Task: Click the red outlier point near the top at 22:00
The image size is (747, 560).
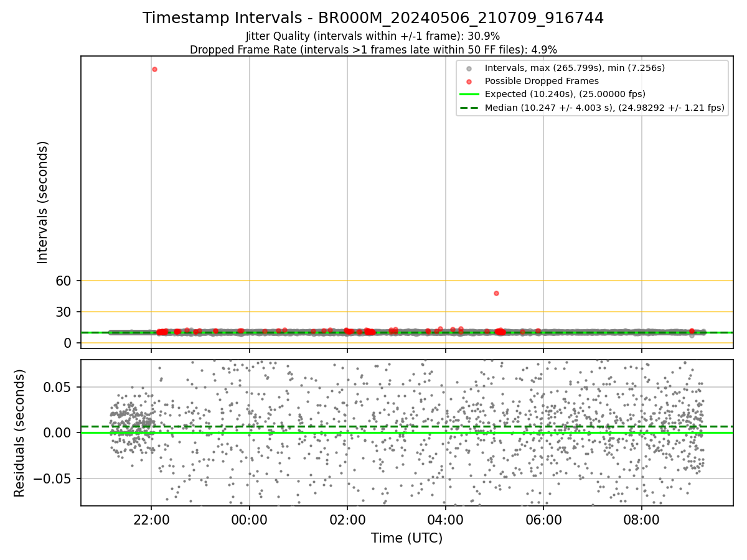Action: tap(154, 69)
